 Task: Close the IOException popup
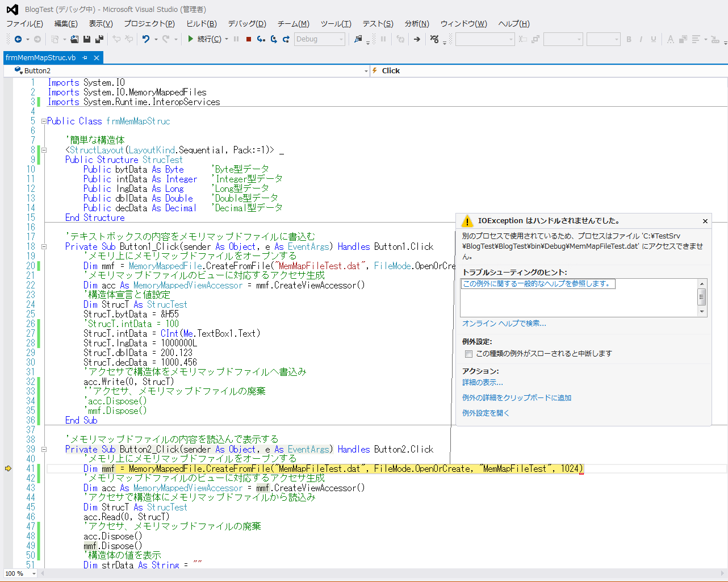pos(705,221)
